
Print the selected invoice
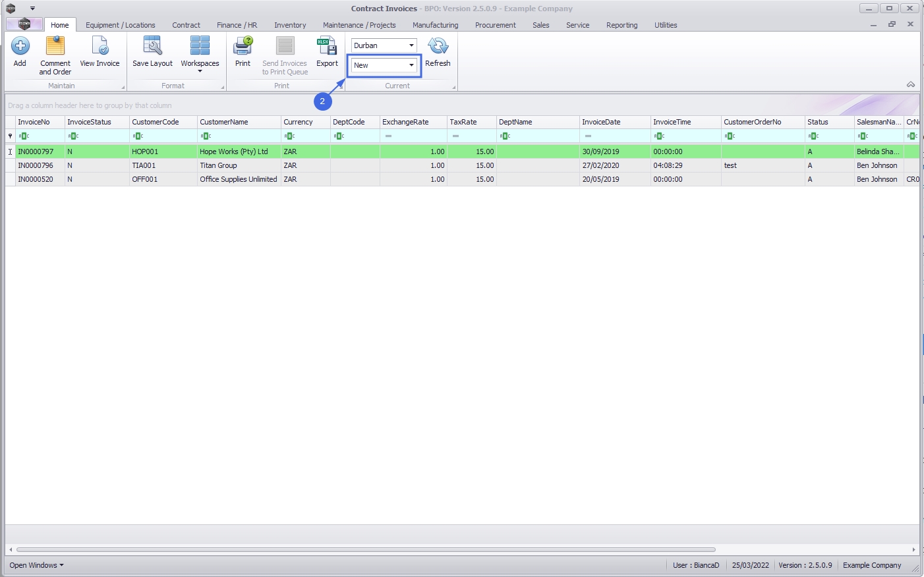(243, 52)
